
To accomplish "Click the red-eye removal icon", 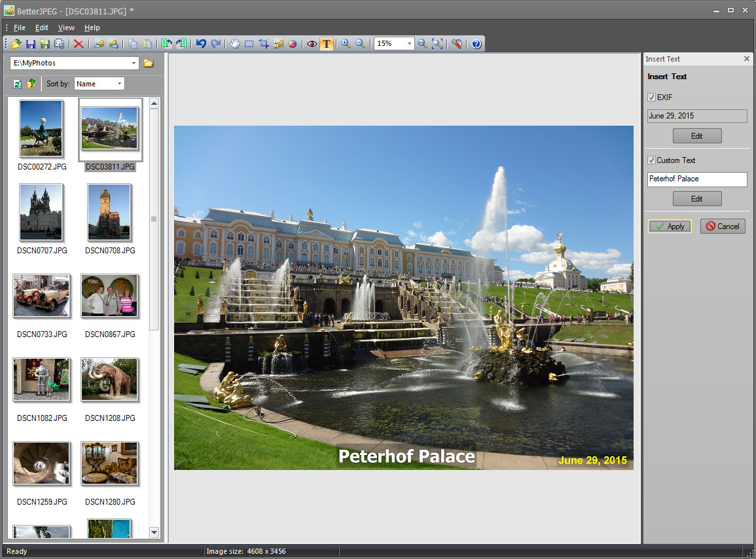I will [x=312, y=44].
